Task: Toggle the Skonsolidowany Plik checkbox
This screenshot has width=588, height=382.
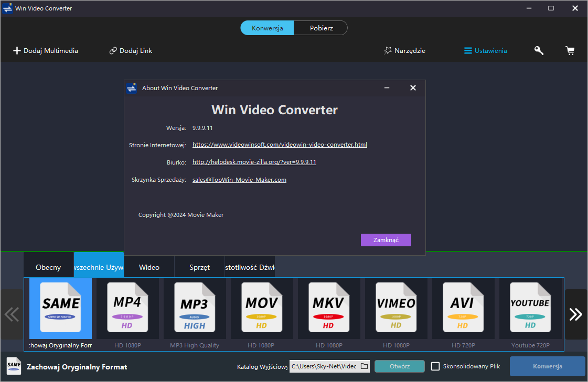Action: click(x=435, y=366)
